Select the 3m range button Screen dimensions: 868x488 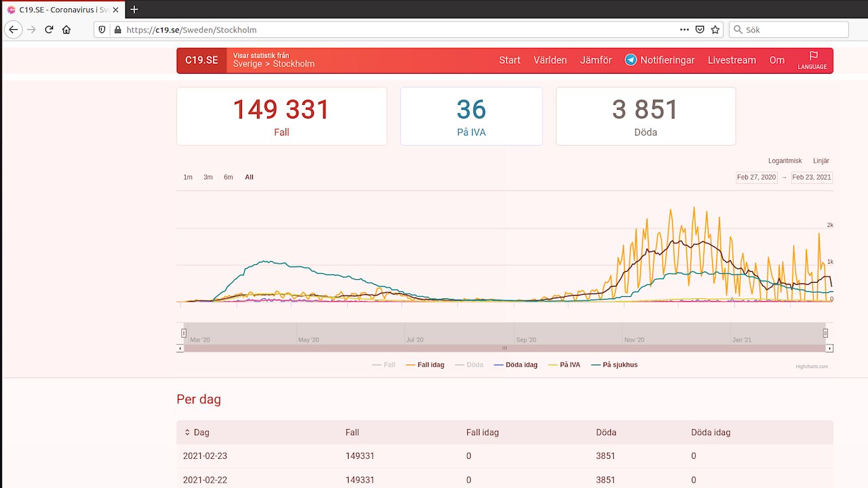pyautogui.click(x=208, y=177)
